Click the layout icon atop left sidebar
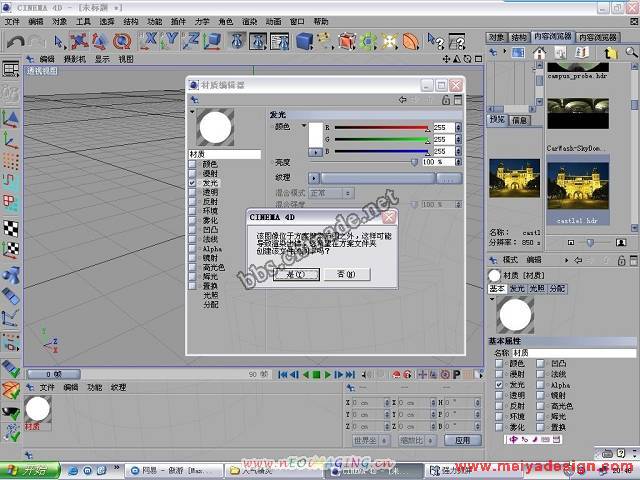640x480 pixels. click(x=11, y=69)
